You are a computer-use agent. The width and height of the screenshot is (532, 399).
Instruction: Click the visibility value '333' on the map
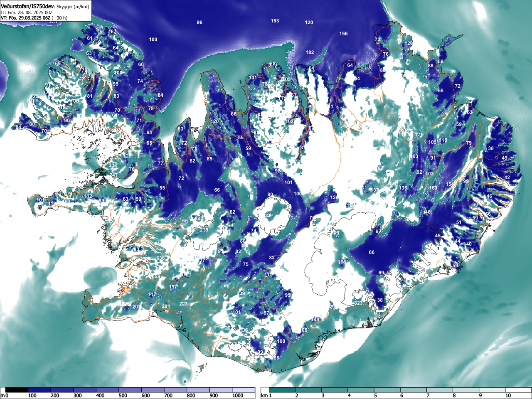pos(113,165)
